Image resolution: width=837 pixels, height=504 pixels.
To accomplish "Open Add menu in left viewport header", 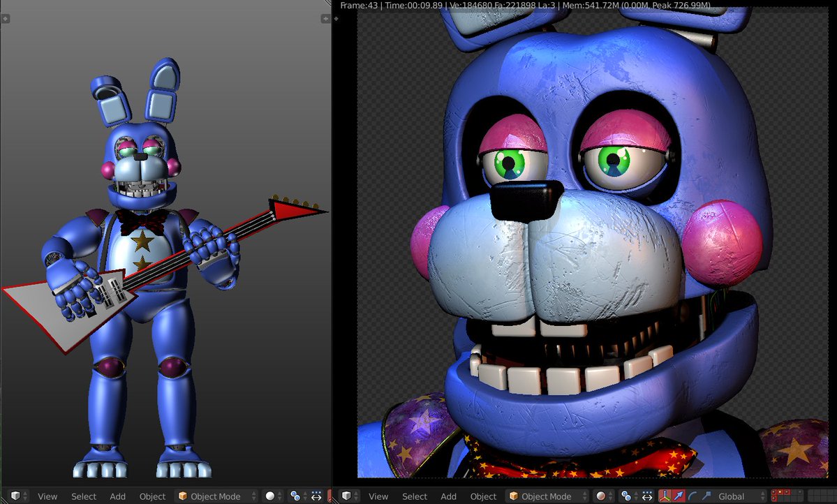I will pos(117,496).
